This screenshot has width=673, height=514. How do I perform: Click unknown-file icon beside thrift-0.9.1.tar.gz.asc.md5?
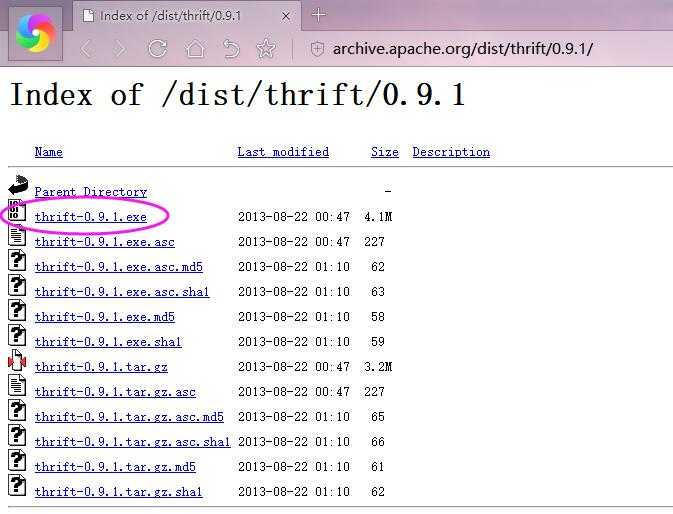pyautogui.click(x=17, y=410)
